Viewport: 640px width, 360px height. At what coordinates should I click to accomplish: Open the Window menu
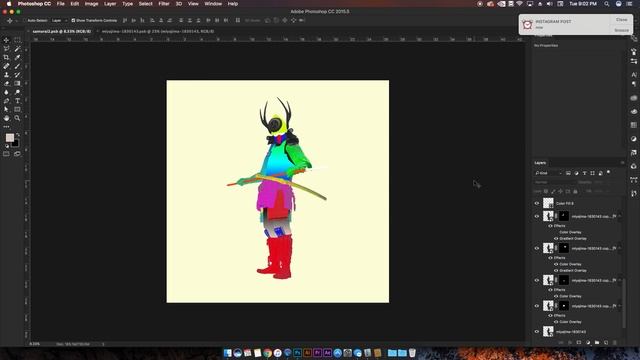coord(213,4)
